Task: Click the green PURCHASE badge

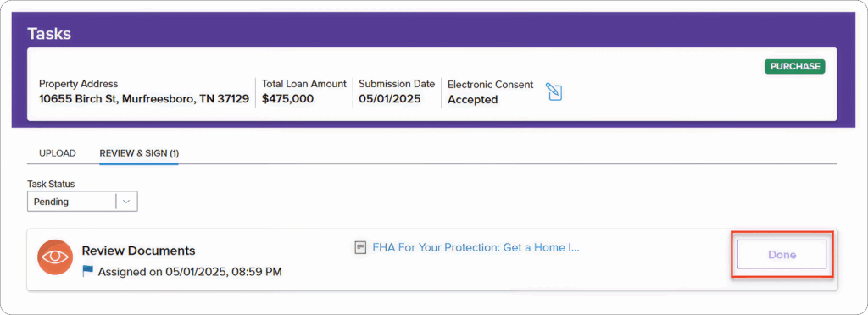Action: pyautogui.click(x=795, y=66)
